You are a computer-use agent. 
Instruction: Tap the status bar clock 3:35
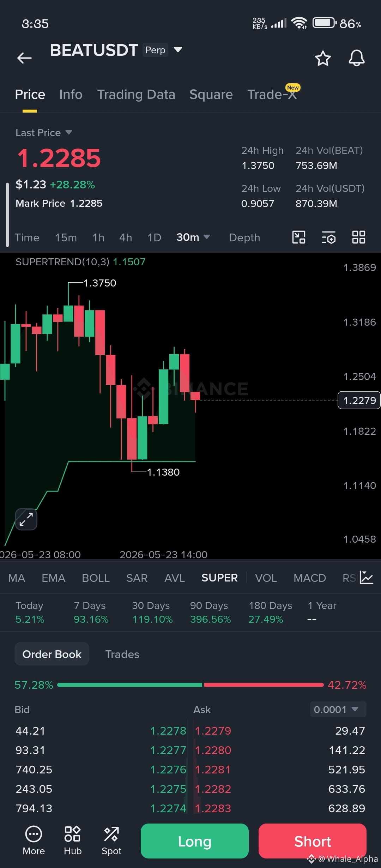(35, 24)
